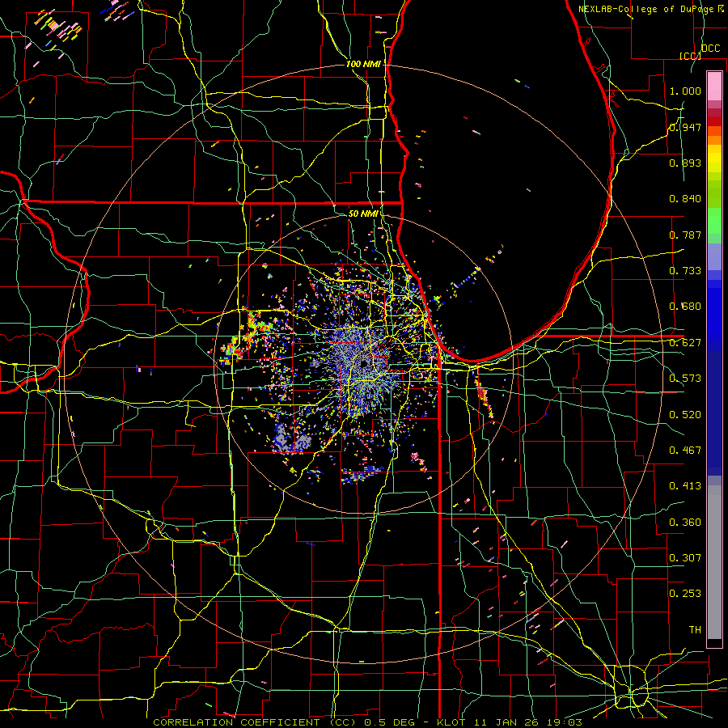Click the 0.893 scale value
Screen dimensions: 728x728
[685, 163]
